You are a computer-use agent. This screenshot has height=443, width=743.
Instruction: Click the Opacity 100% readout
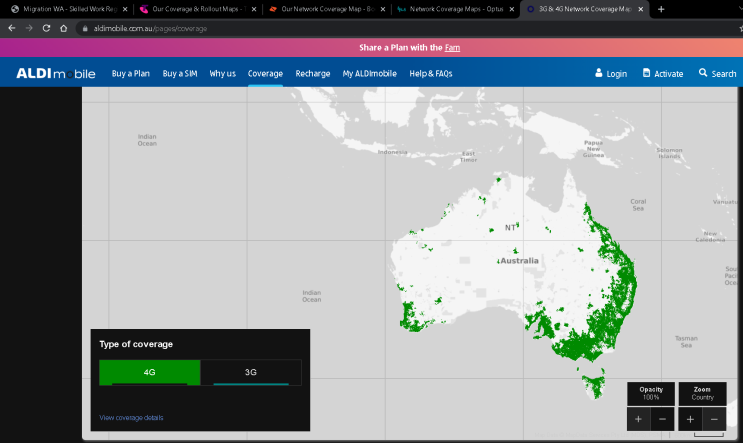[x=651, y=393]
